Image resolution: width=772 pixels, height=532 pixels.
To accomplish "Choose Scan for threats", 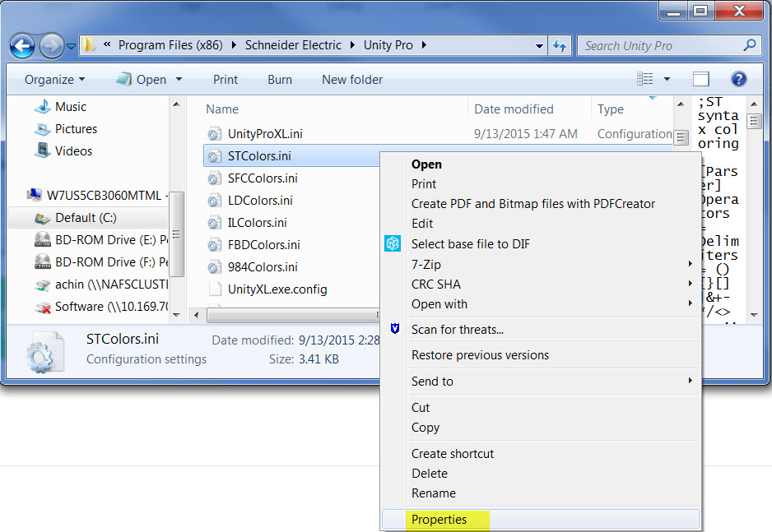I will (458, 330).
